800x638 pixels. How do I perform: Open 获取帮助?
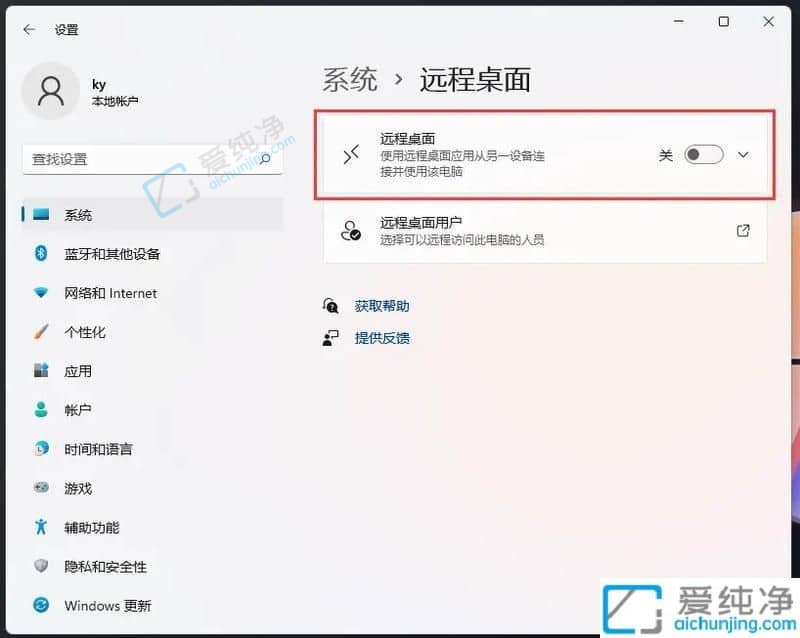pos(383,306)
